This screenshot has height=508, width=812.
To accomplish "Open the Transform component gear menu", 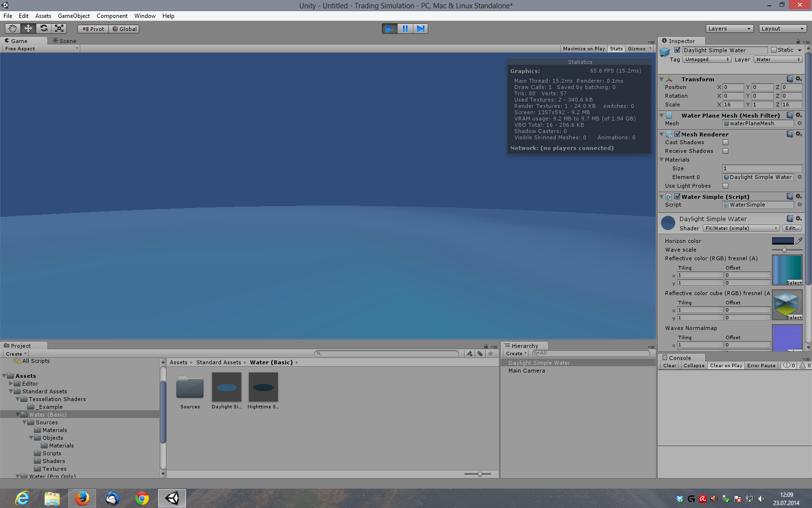I will tap(798, 78).
